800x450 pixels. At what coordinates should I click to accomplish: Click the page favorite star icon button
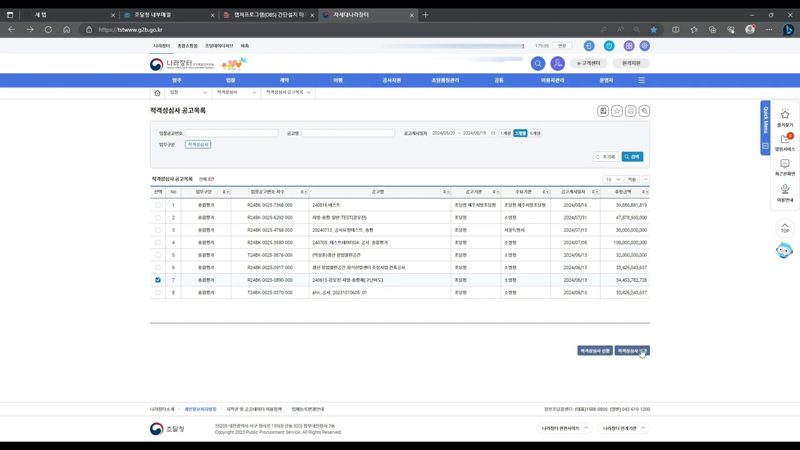tap(617, 111)
